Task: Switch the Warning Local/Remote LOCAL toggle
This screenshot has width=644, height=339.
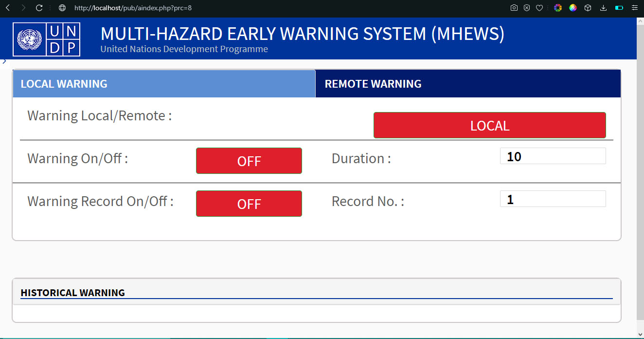Action: [x=489, y=126]
